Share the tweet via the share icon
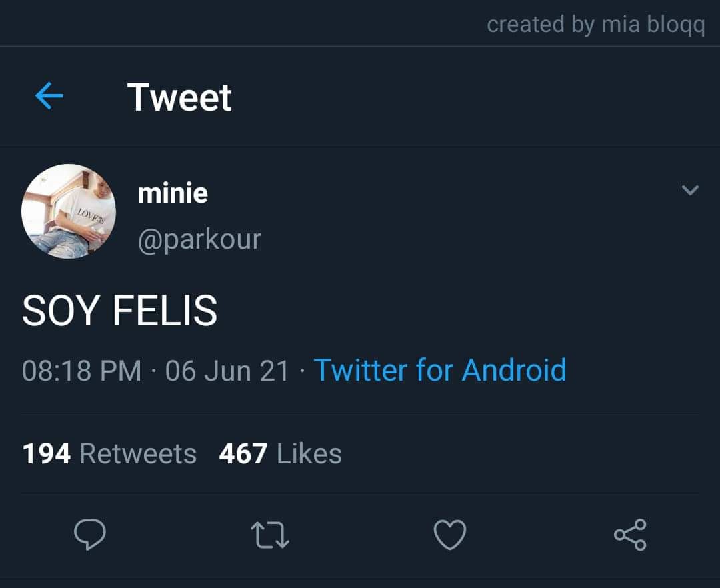The image size is (720, 588). pos(631,535)
